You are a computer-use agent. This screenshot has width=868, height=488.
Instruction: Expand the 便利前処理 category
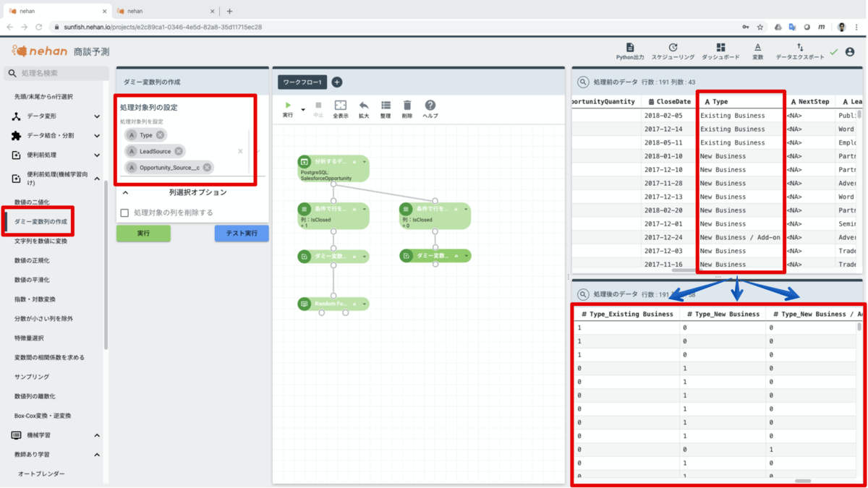pyautogui.click(x=97, y=155)
